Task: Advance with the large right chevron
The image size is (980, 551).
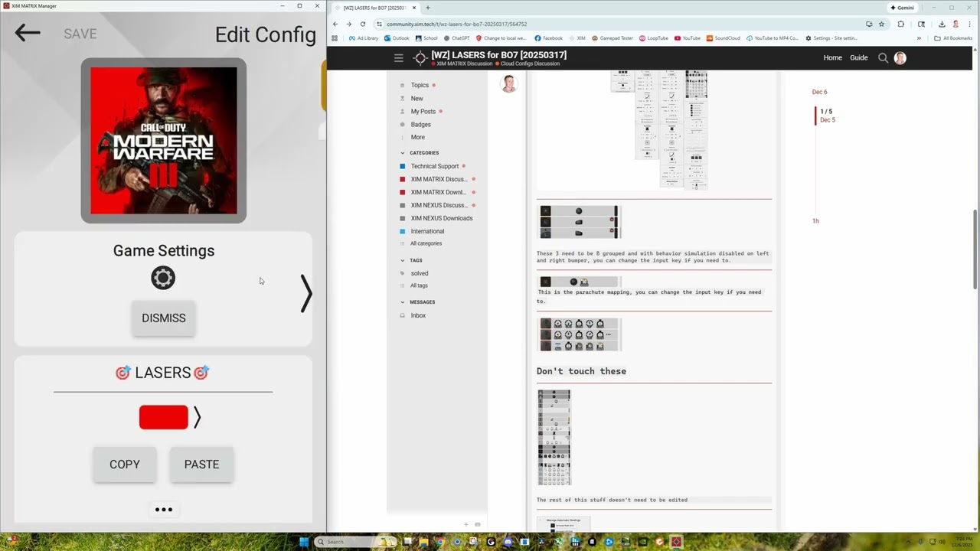Action: point(306,292)
